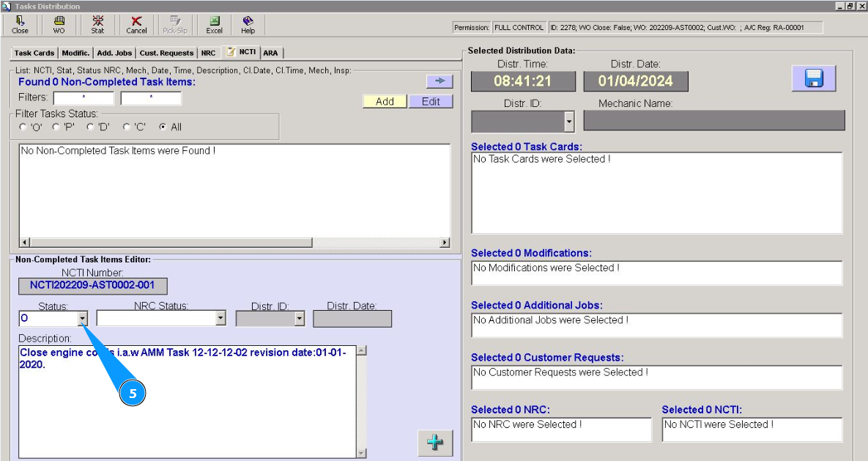Click the Edit button
The height and width of the screenshot is (461, 868).
pyautogui.click(x=431, y=101)
